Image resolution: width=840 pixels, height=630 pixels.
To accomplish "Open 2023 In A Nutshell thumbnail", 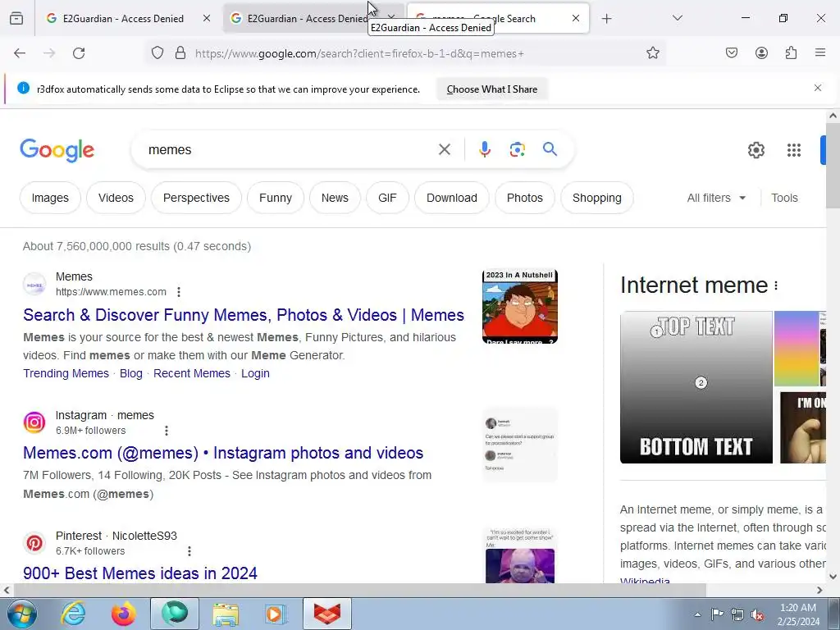I will tap(519, 306).
